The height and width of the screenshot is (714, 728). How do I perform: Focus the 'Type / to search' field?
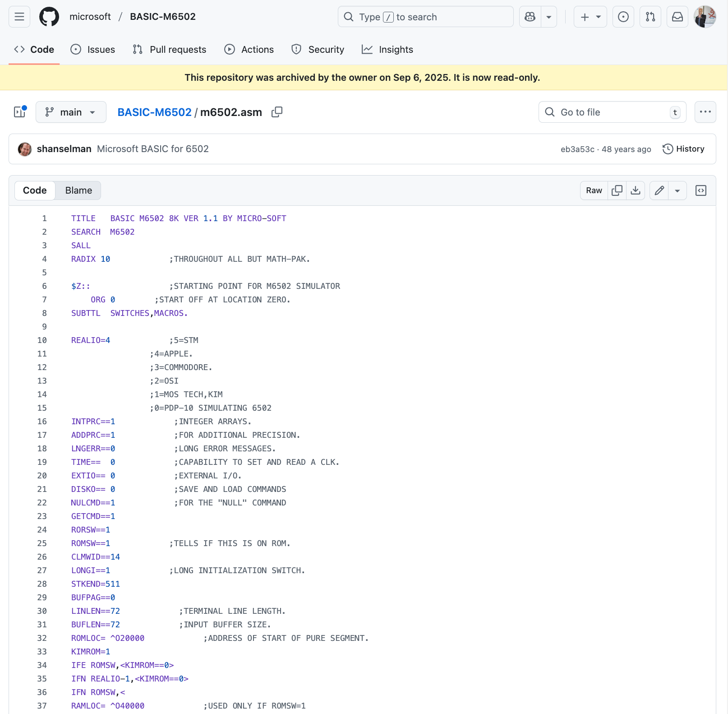click(426, 17)
